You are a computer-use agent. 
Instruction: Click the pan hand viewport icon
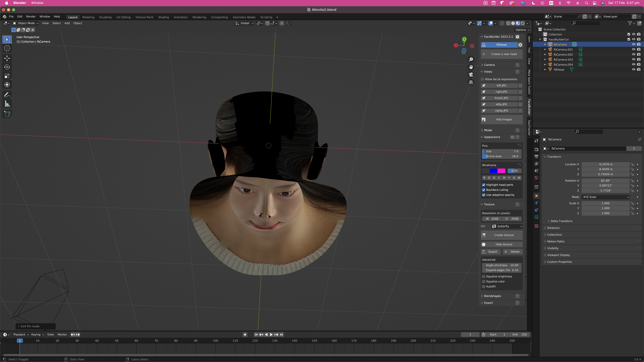pyautogui.click(x=471, y=67)
